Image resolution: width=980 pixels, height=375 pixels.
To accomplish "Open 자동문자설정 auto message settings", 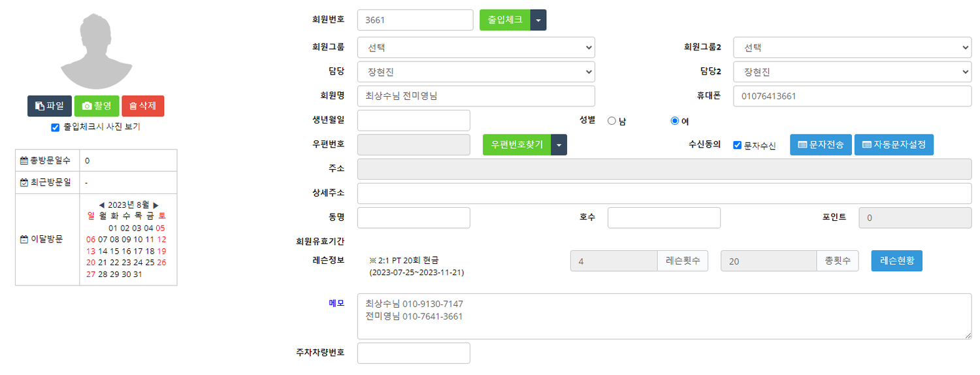I will tap(894, 145).
